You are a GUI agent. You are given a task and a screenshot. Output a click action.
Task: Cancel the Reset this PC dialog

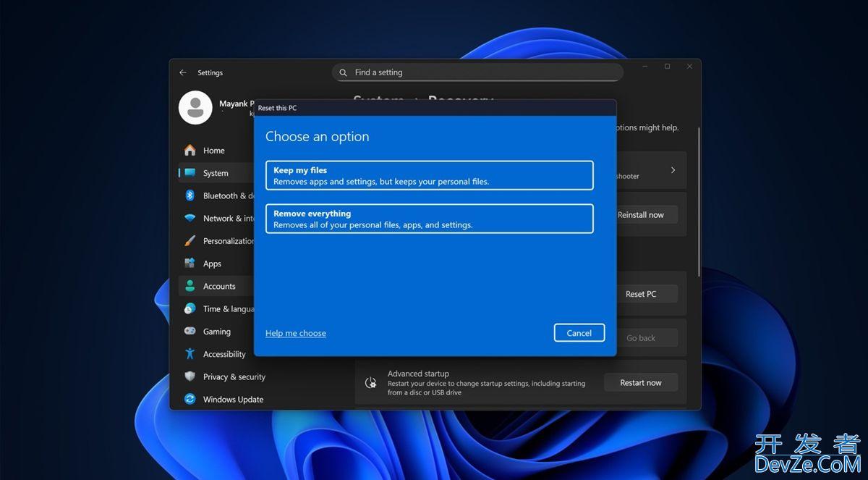(x=579, y=333)
